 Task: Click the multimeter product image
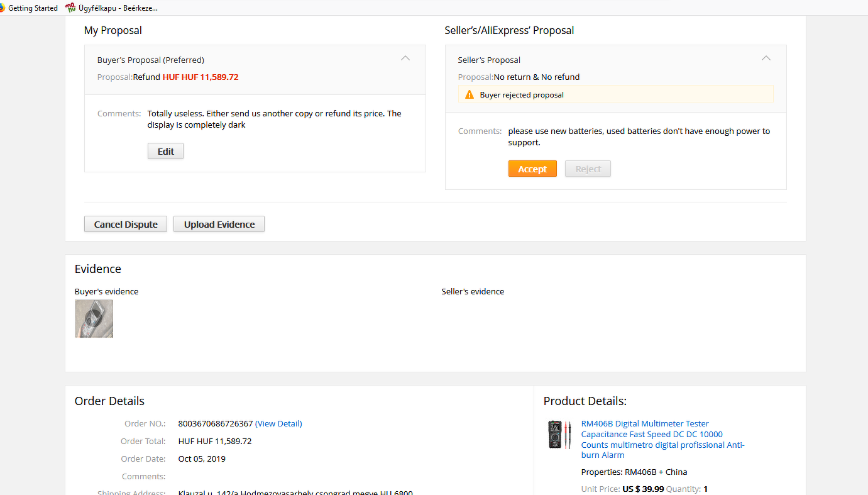559,435
